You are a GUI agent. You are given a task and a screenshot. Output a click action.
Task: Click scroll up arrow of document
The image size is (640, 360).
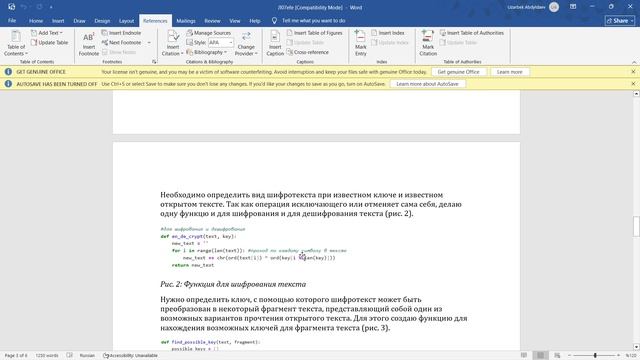pyautogui.click(x=636, y=94)
